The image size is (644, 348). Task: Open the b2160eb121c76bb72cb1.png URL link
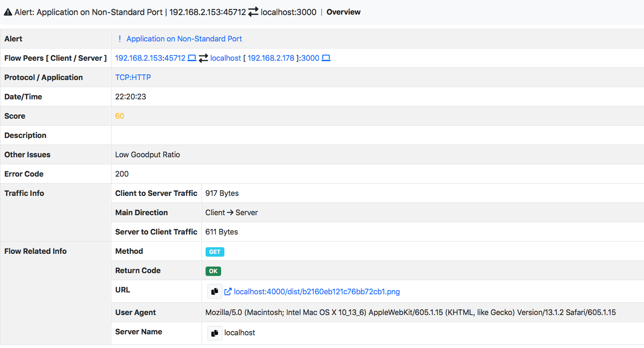click(x=317, y=291)
